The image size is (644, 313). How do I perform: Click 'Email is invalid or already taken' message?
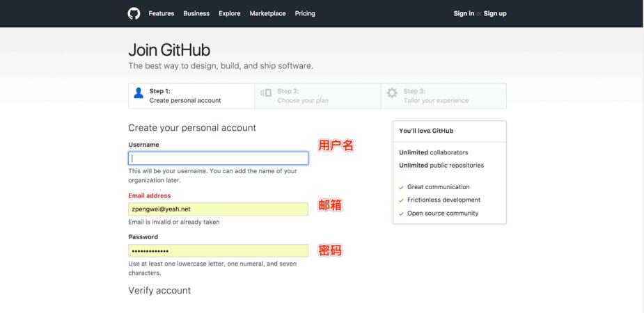pos(174,222)
